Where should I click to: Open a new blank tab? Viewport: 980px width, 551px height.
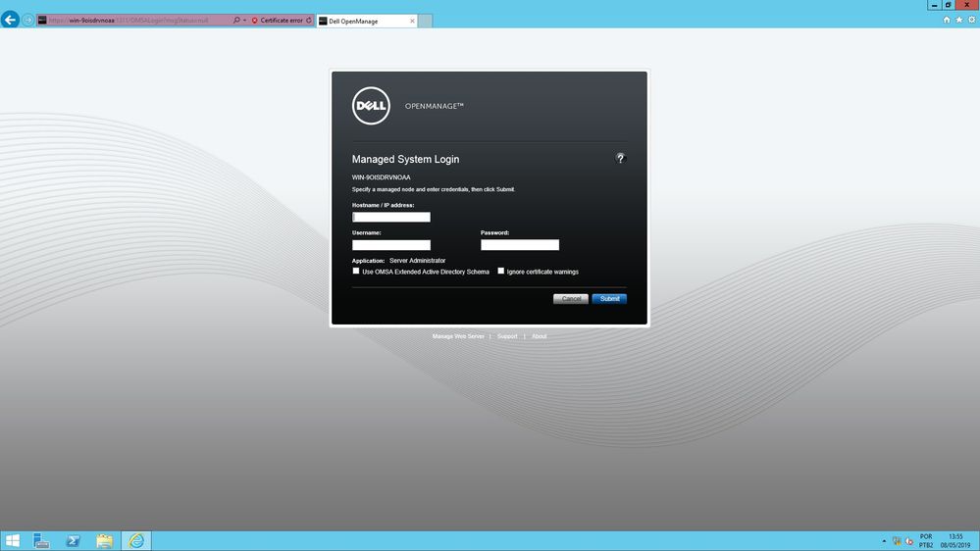click(x=425, y=22)
